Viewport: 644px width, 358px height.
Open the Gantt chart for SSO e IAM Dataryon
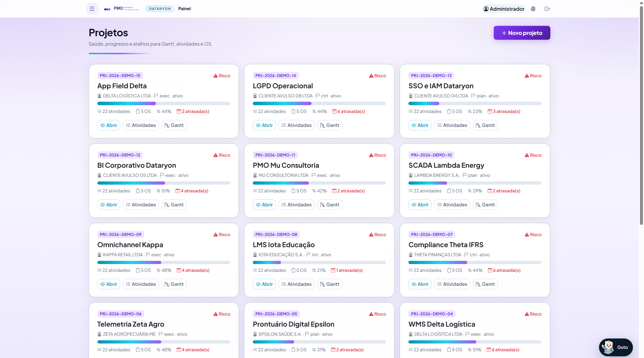click(485, 125)
